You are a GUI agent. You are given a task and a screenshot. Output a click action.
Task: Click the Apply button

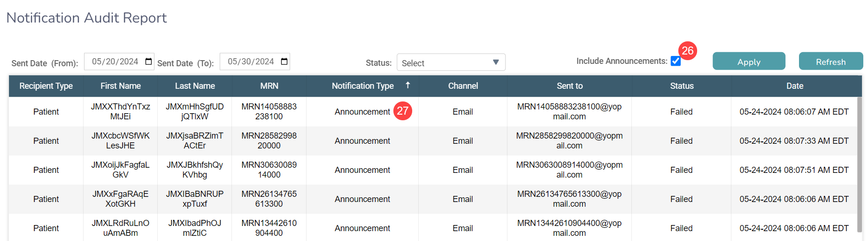[x=748, y=62]
